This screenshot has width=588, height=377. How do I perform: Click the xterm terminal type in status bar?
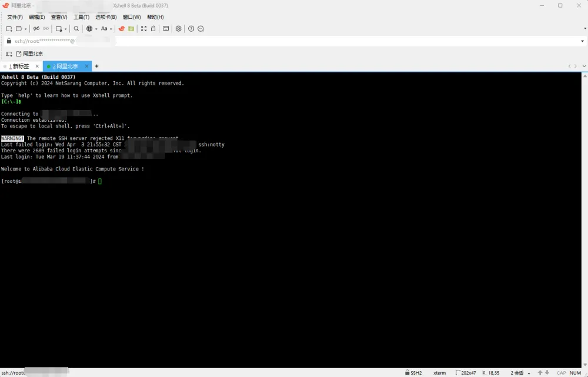[x=440, y=372]
